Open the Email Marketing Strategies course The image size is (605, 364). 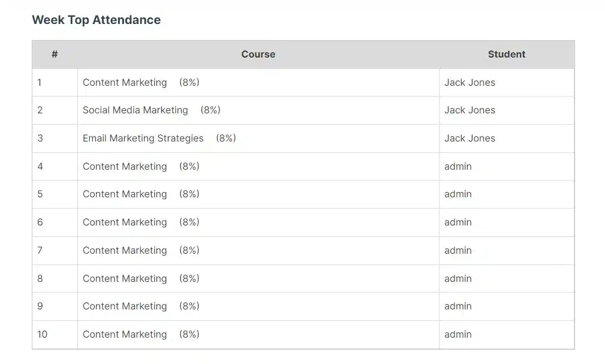click(143, 138)
